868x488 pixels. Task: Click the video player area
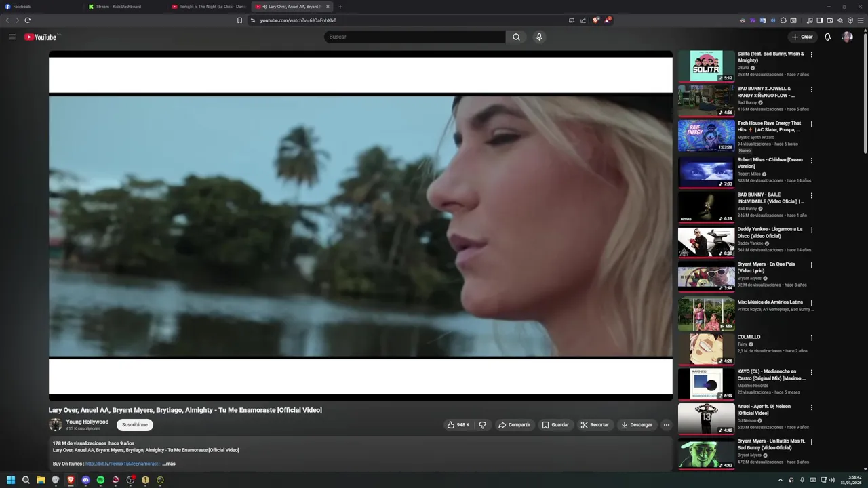coord(361,226)
